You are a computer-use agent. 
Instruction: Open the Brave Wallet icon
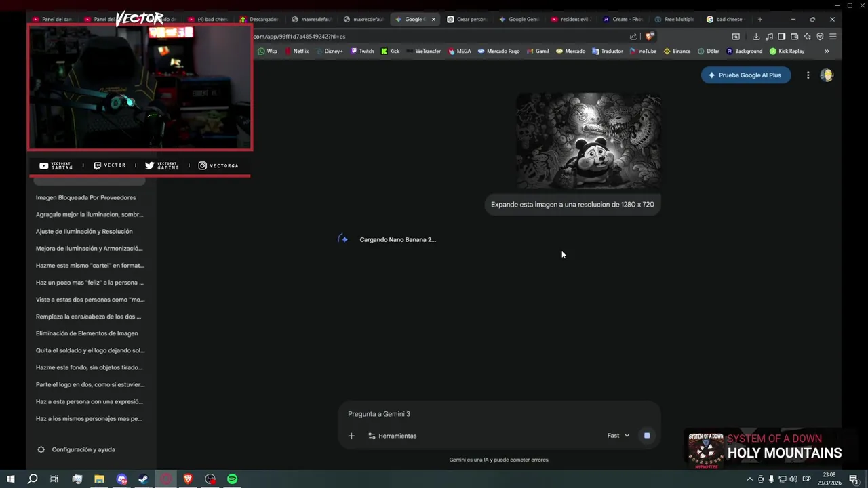(795, 37)
